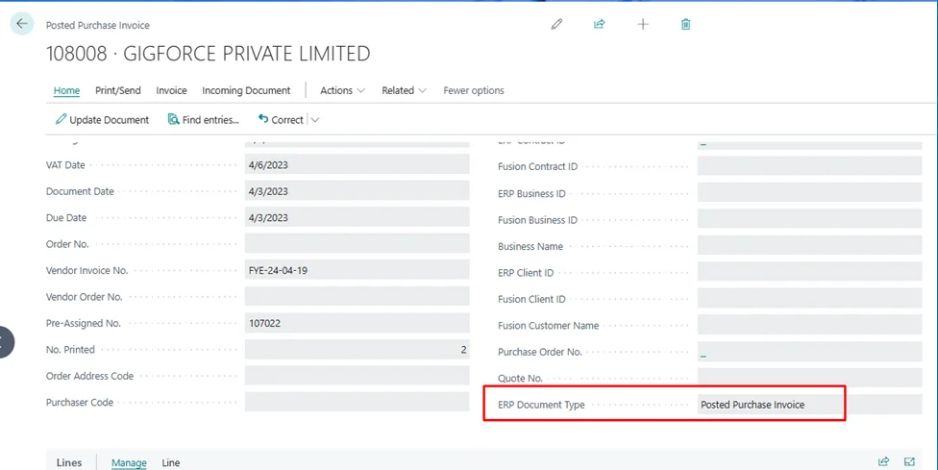Open the Related dropdown menu
The height and width of the screenshot is (470, 938).
pyautogui.click(x=403, y=91)
